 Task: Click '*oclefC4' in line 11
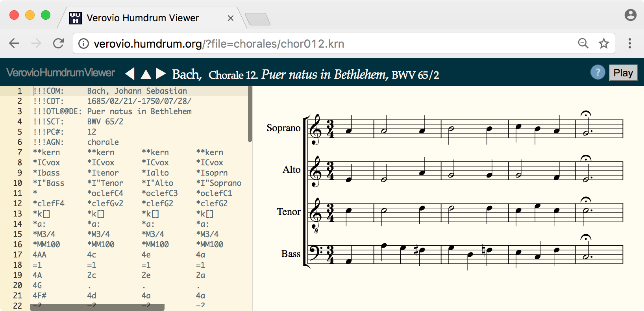click(105, 193)
